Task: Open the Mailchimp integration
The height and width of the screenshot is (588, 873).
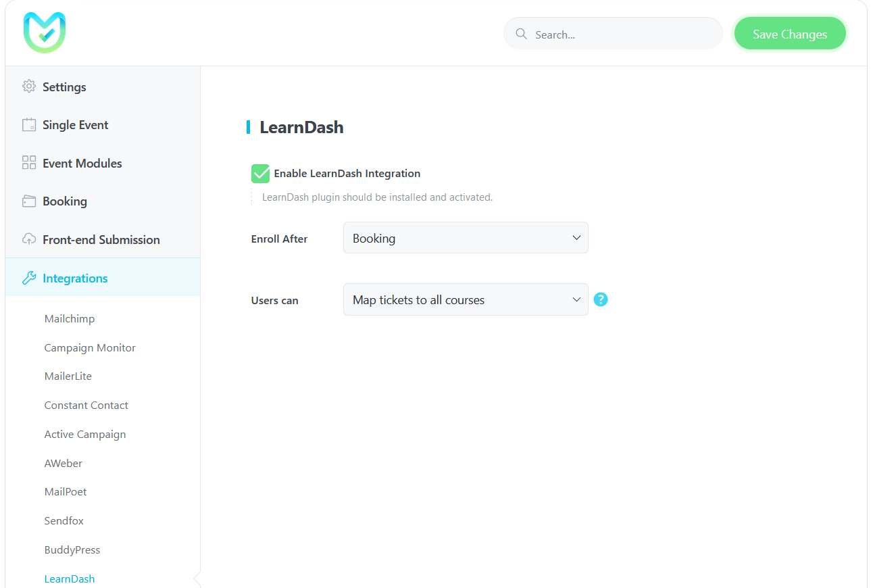Action: (70, 318)
